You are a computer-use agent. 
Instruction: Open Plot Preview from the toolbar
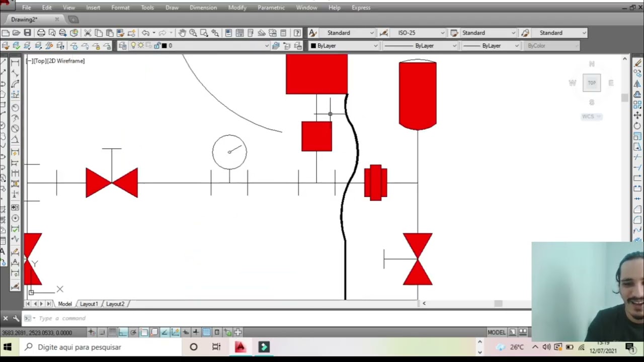[52, 33]
